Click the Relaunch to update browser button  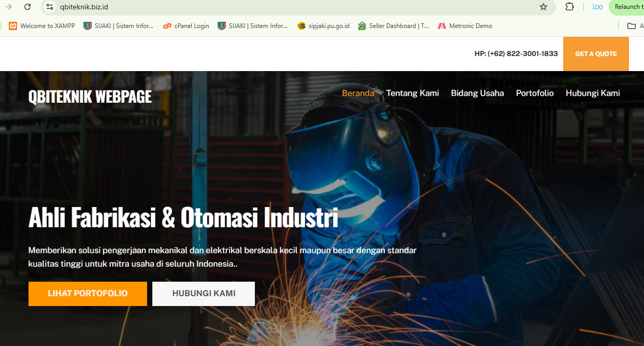[x=628, y=7]
